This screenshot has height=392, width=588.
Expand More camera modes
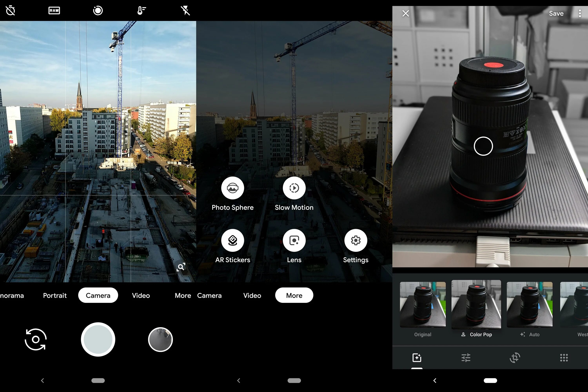[x=294, y=295]
